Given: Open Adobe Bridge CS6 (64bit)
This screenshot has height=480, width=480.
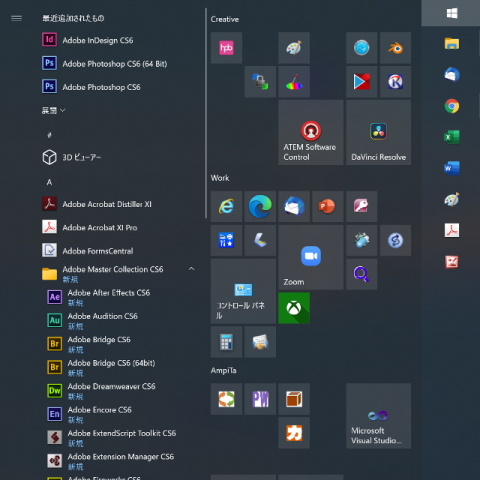Looking at the screenshot, I should click(120, 367).
